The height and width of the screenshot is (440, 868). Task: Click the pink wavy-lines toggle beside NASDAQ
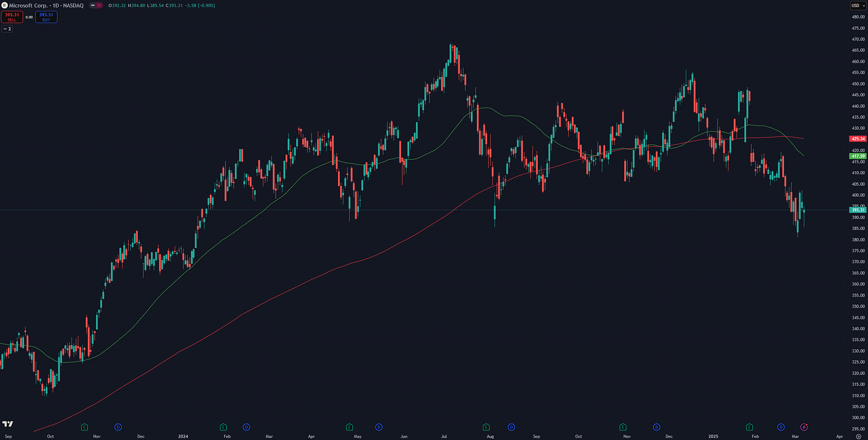101,5
